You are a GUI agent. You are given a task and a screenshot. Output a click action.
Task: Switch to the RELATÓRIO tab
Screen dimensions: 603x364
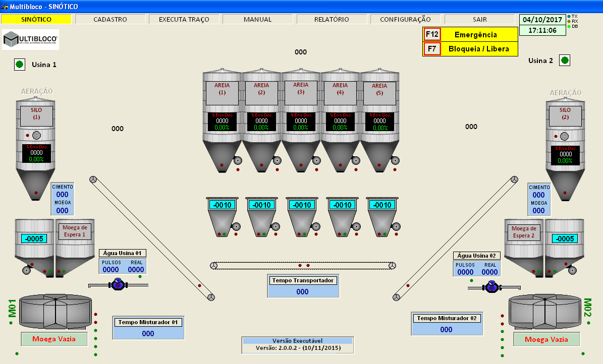pos(332,19)
